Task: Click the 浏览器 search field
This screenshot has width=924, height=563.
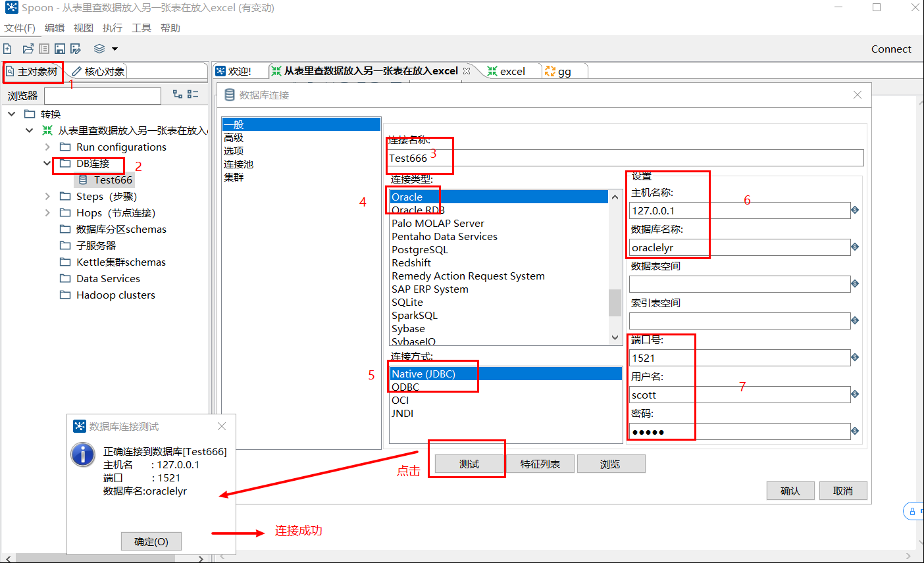Action: [103, 96]
